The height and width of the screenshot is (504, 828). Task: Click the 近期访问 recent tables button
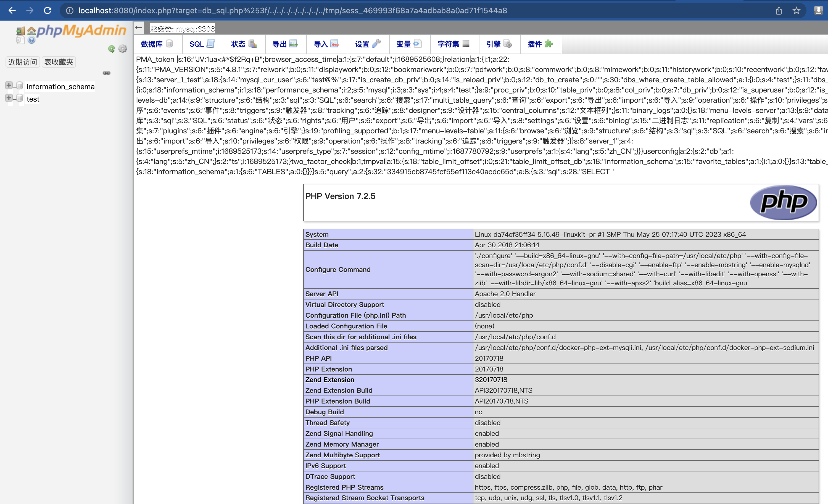pyautogui.click(x=23, y=62)
